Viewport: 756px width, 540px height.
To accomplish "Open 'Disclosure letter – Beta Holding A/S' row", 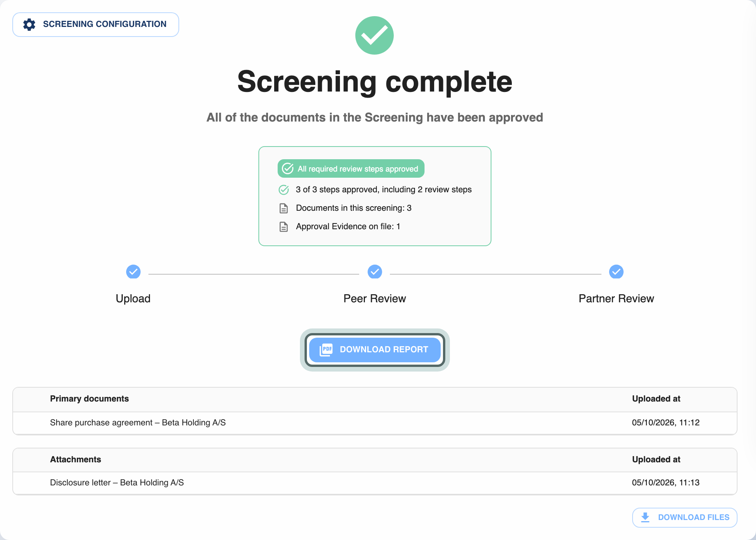I will point(375,483).
